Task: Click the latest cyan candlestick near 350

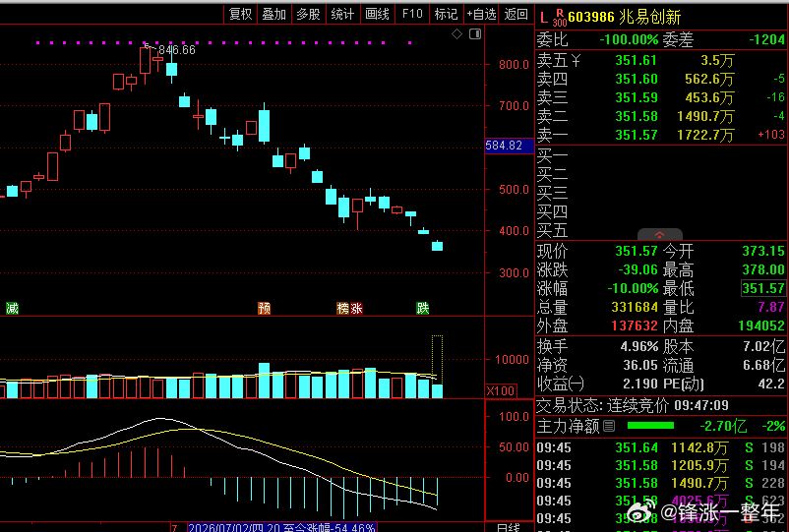Action: 437,246
